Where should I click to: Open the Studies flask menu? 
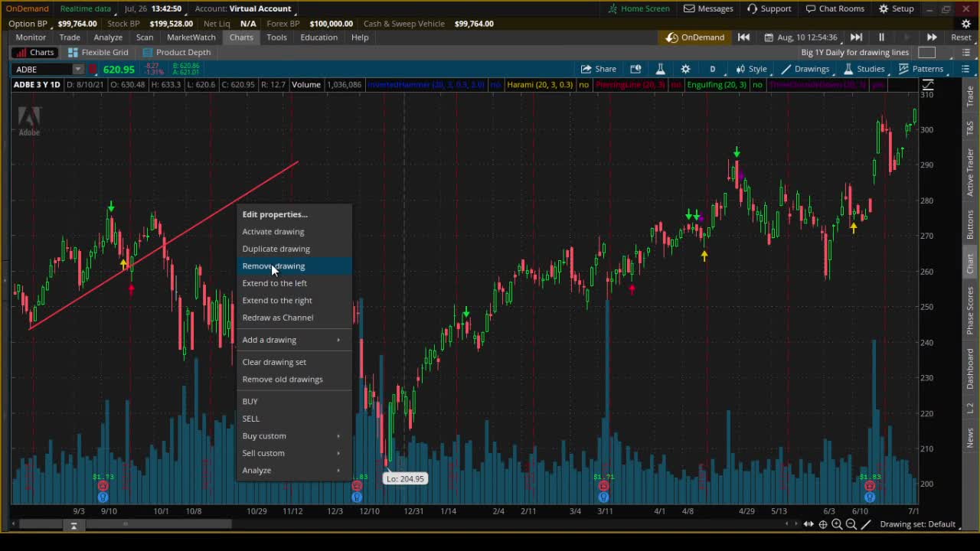pyautogui.click(x=864, y=69)
